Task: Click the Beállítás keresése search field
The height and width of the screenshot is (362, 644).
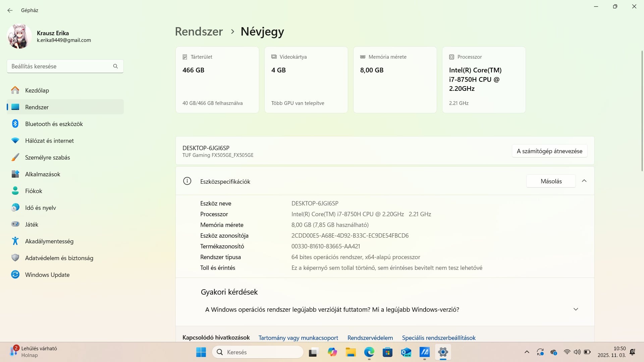Action: pos(60,66)
